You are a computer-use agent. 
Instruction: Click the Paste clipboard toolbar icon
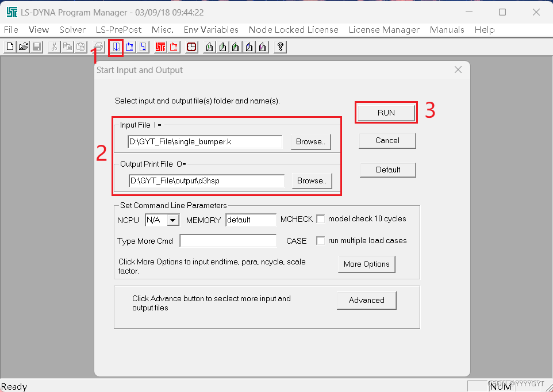tap(80, 47)
